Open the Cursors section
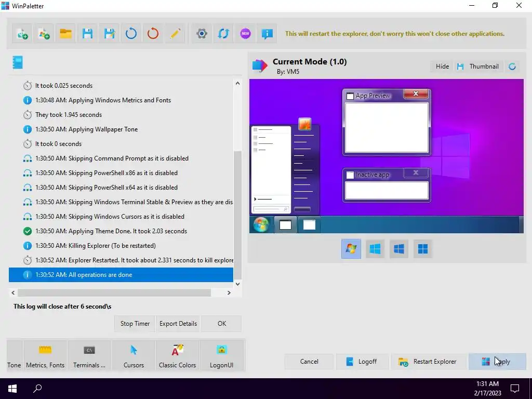The width and height of the screenshot is (532, 399). point(134,356)
